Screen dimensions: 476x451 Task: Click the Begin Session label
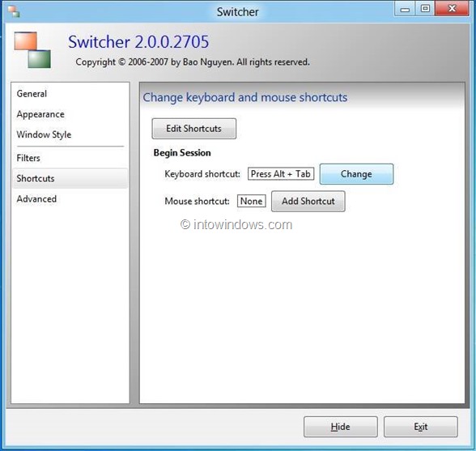coord(182,153)
